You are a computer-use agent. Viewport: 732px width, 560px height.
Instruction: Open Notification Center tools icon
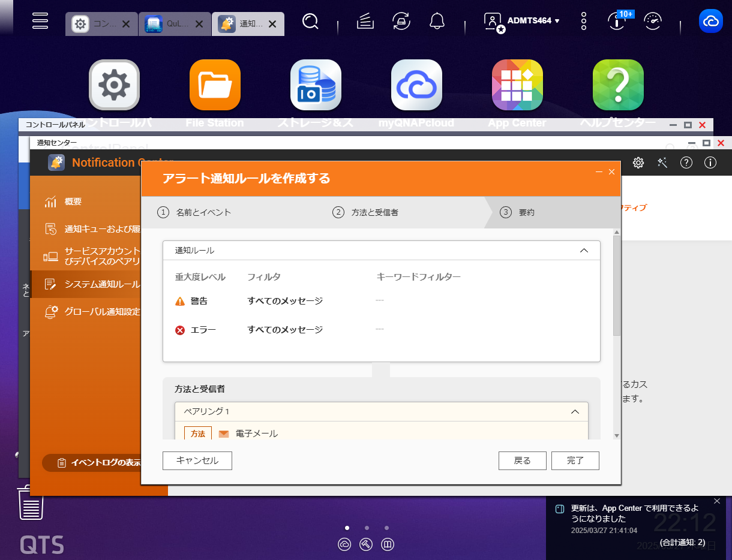pyautogui.click(x=662, y=162)
